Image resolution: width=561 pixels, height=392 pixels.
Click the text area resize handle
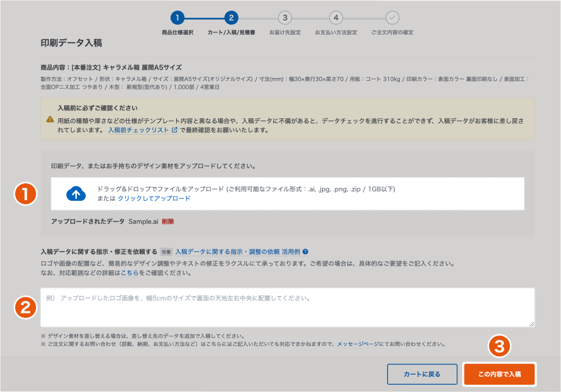(x=532, y=324)
